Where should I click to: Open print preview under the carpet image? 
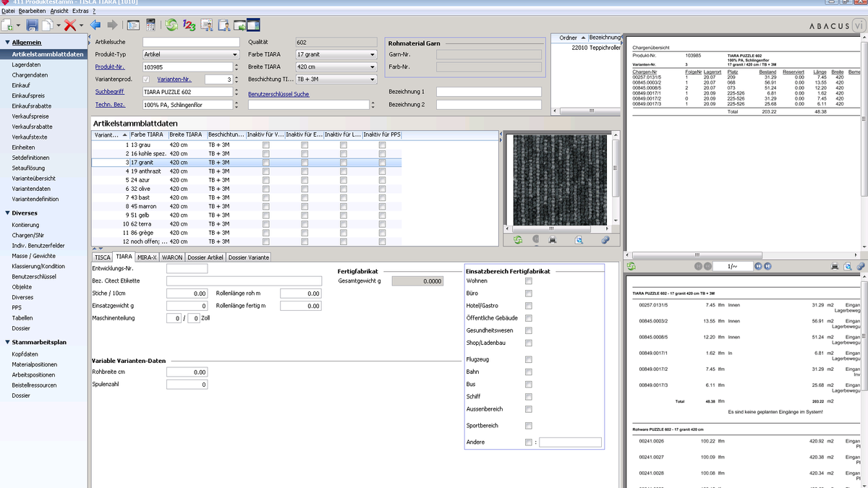[x=579, y=239]
